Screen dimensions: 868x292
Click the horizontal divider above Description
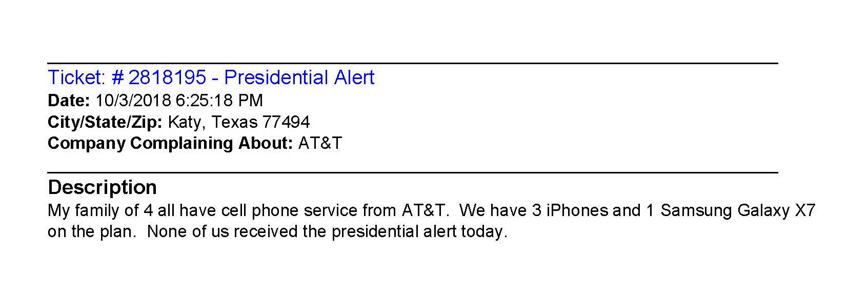[x=413, y=172]
